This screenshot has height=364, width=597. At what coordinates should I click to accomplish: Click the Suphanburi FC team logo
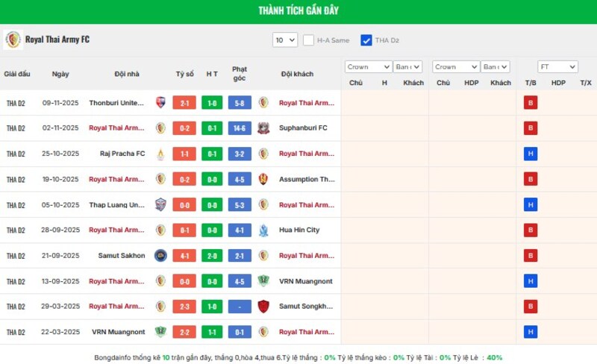[263, 128]
